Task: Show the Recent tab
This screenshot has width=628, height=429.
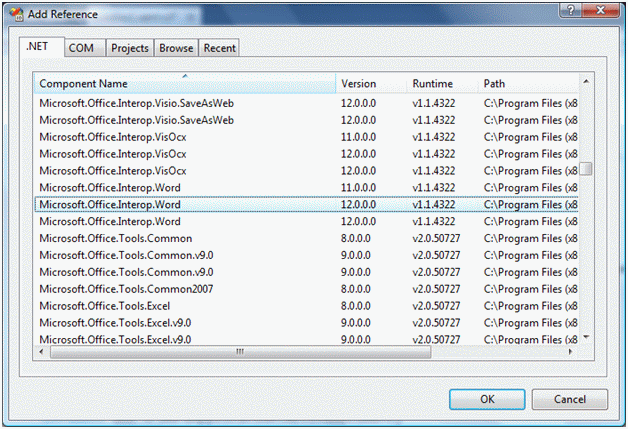Action: pos(219,48)
